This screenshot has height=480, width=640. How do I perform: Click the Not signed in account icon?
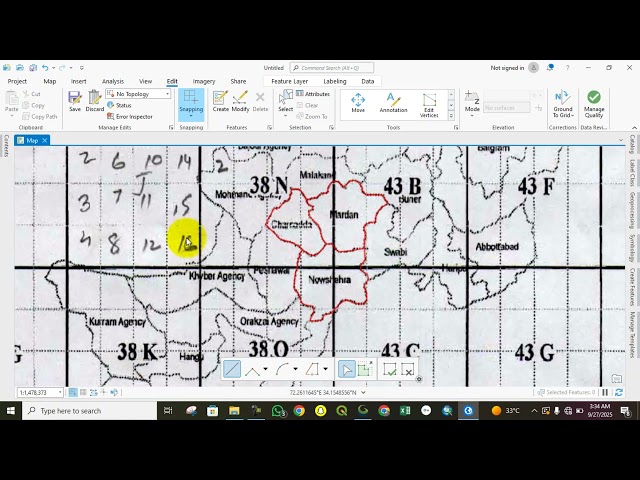click(x=533, y=68)
